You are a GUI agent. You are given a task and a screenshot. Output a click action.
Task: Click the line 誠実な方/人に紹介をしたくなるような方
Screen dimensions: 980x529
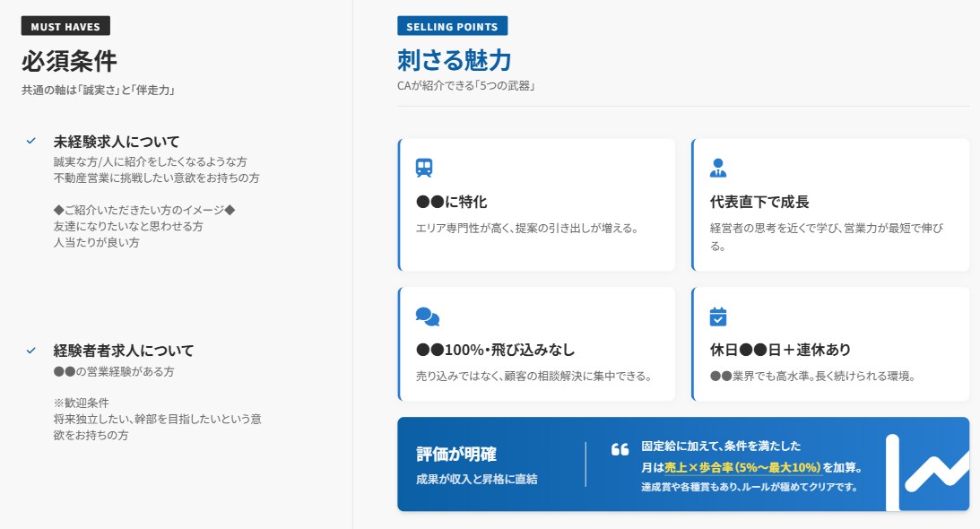click(x=150, y=162)
